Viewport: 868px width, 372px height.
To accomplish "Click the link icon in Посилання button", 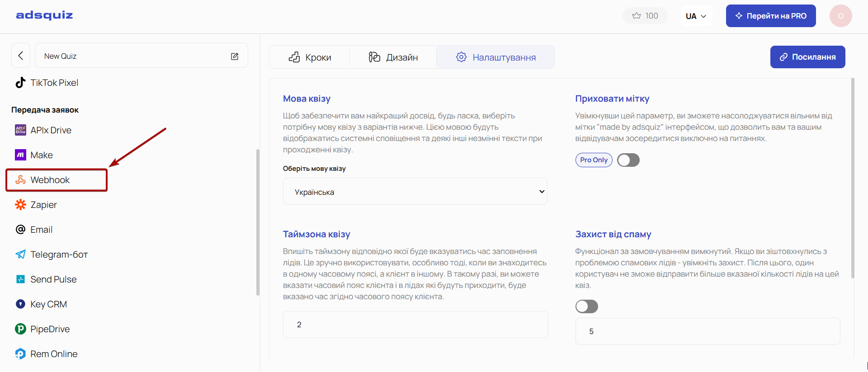I will tap(783, 57).
